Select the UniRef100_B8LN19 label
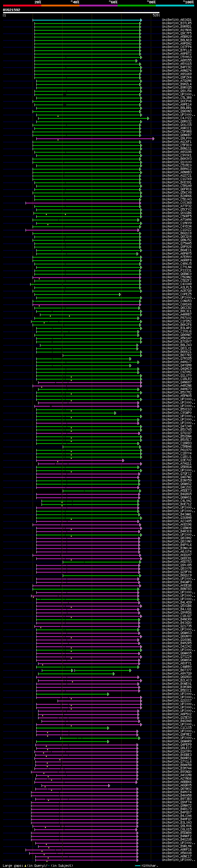Viewport: 197px width, 868px height. (x=177, y=40)
